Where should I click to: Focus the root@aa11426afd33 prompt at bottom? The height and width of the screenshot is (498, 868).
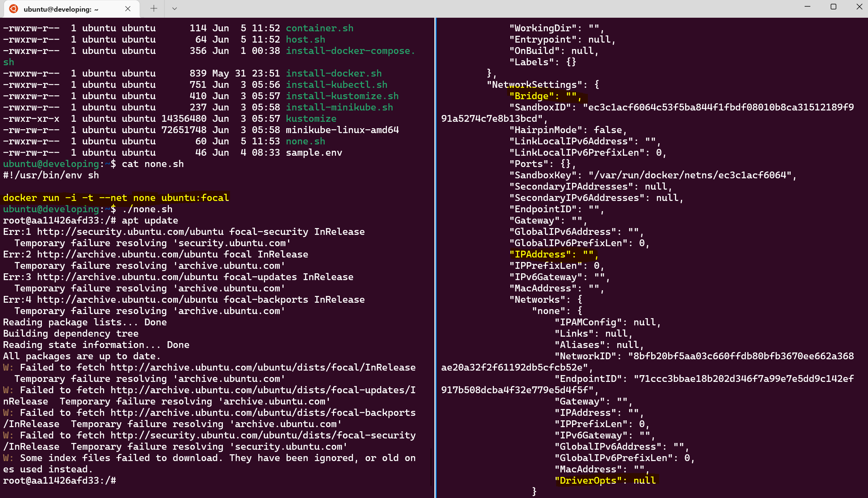point(60,481)
